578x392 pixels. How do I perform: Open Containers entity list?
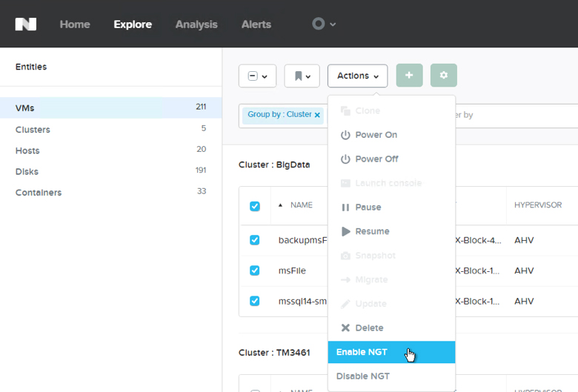pos(39,193)
